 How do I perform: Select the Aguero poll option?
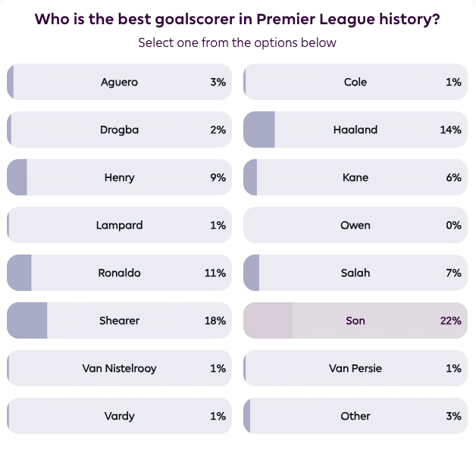(x=119, y=82)
